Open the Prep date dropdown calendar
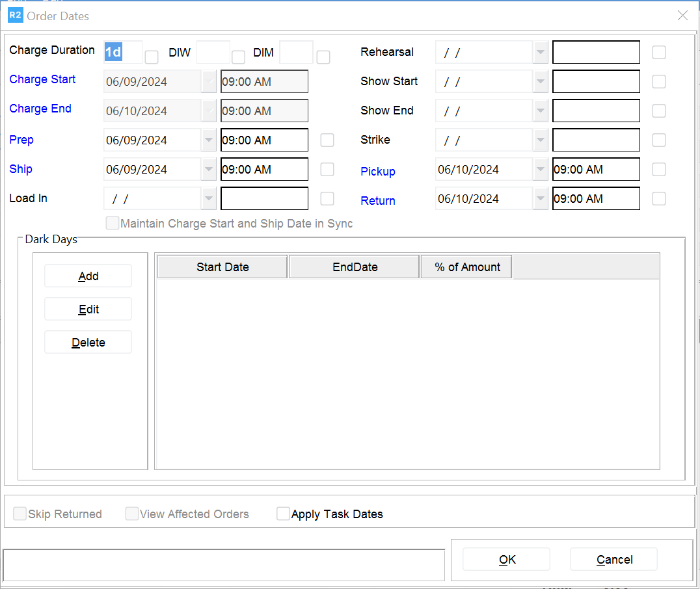This screenshot has height=589, width=700. (x=209, y=140)
